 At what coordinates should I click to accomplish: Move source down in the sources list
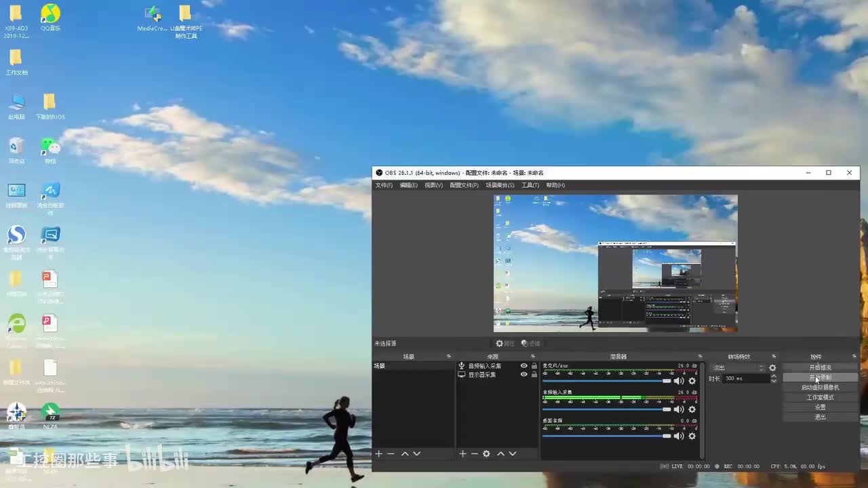[x=513, y=453]
